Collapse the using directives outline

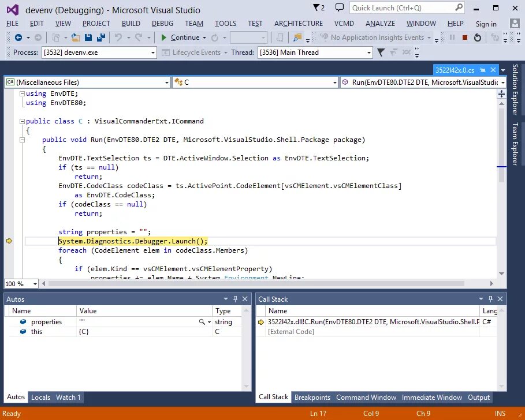(x=22, y=93)
